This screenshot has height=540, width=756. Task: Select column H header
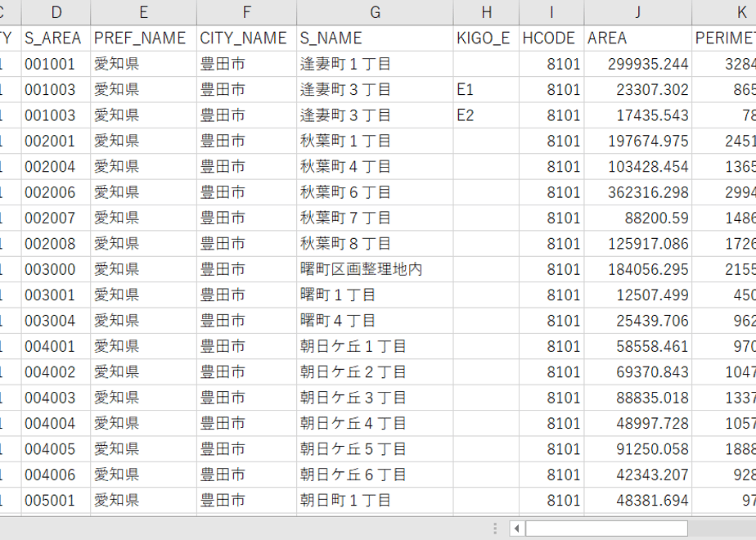(x=487, y=12)
